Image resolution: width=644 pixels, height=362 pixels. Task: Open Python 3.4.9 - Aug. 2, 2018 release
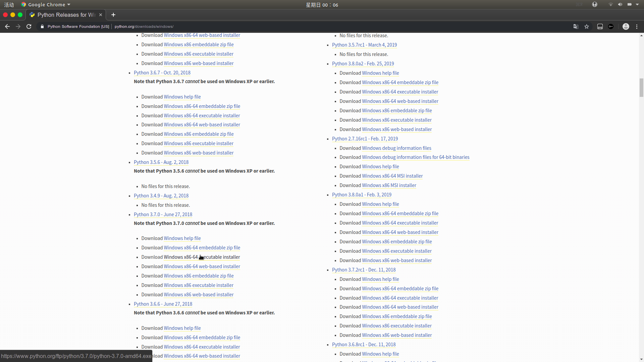click(x=161, y=196)
